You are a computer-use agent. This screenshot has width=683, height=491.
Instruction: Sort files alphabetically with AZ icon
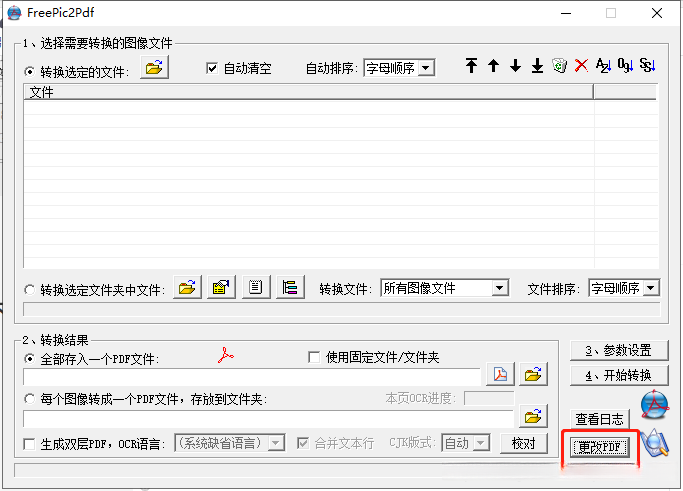[603, 66]
